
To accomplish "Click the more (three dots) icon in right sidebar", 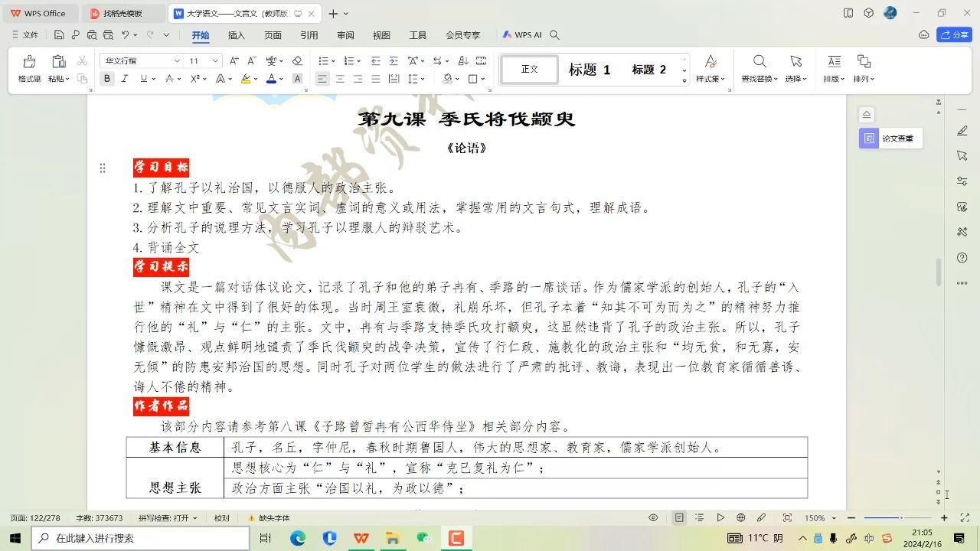I will [x=962, y=283].
